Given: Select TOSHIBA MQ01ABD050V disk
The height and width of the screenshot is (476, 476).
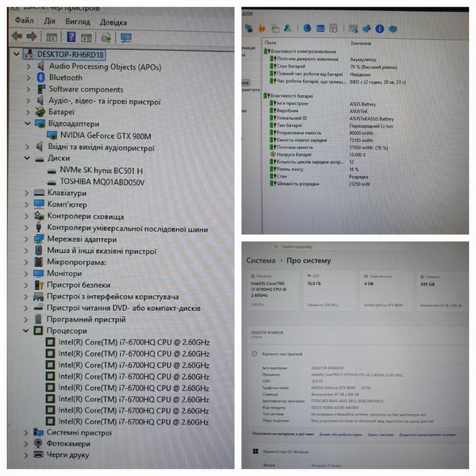Looking at the screenshot, I should click(102, 182).
